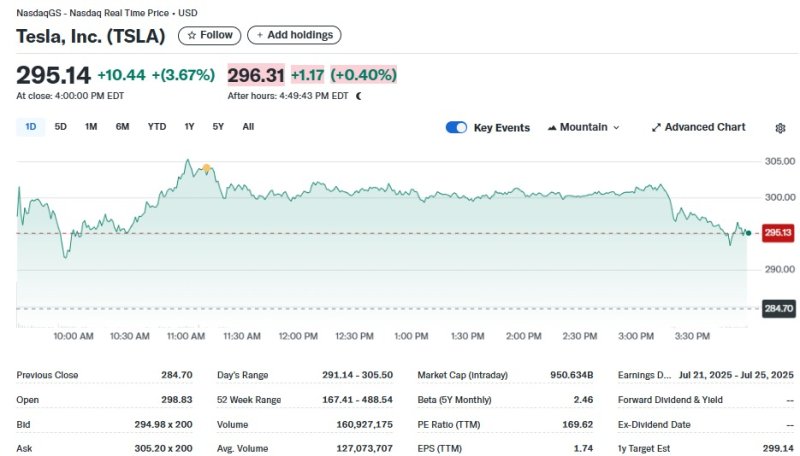Click the Beta value 2.46
The width and height of the screenshot is (800, 456).
(x=583, y=400)
